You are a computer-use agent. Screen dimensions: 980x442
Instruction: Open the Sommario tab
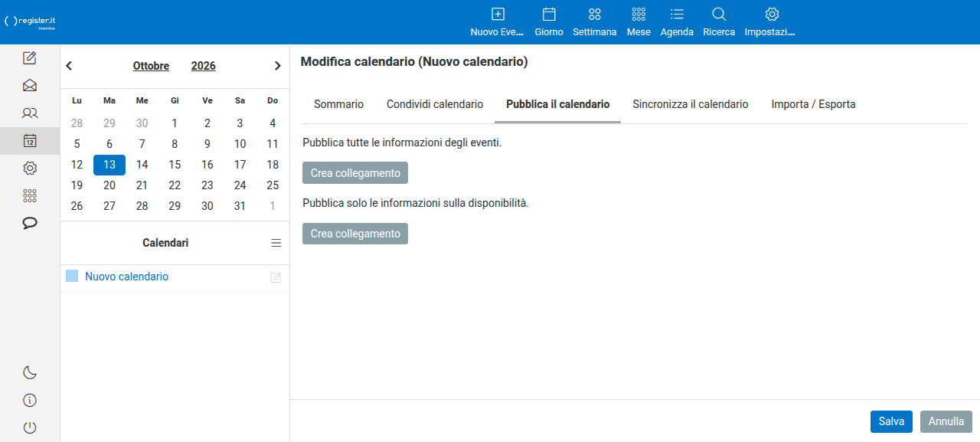[338, 104]
